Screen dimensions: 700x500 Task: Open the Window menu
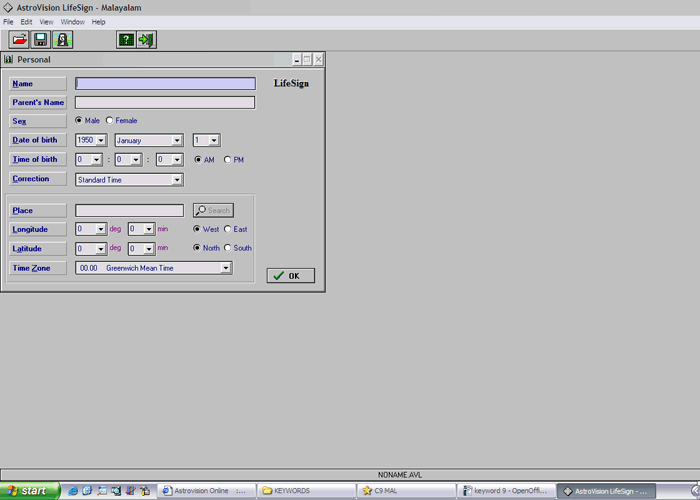(72, 22)
